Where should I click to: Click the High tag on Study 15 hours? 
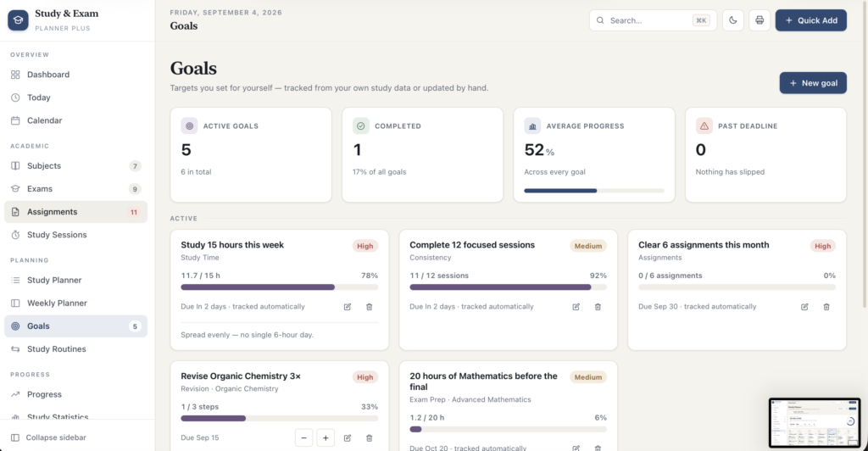click(x=364, y=246)
